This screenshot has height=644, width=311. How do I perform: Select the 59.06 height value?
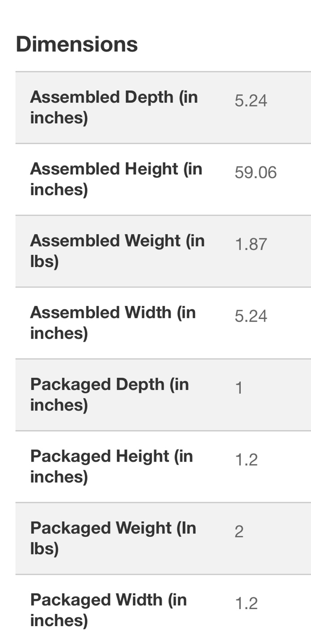(x=256, y=173)
